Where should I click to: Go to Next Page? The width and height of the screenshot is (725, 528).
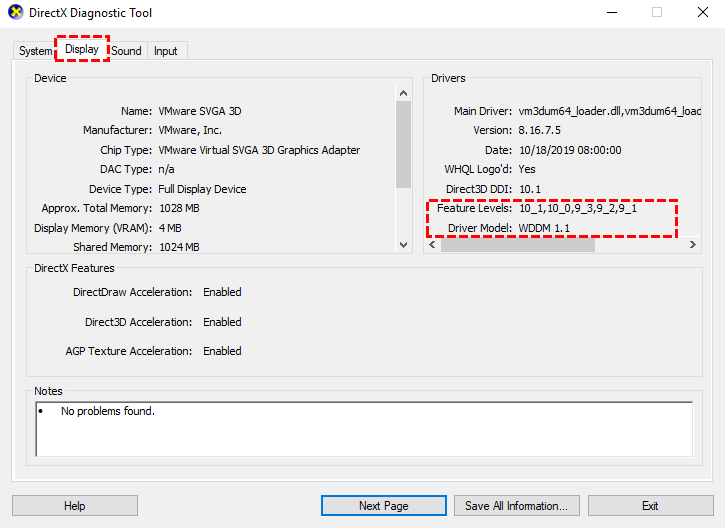(384, 506)
